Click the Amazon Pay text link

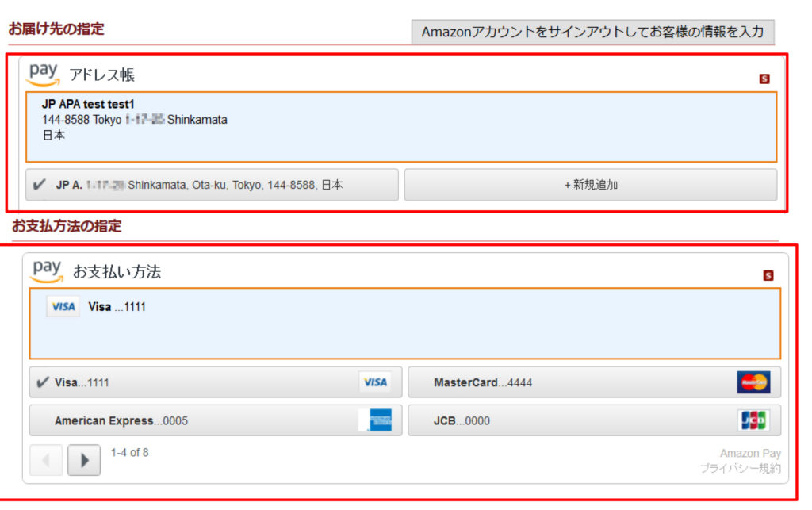[750, 454]
